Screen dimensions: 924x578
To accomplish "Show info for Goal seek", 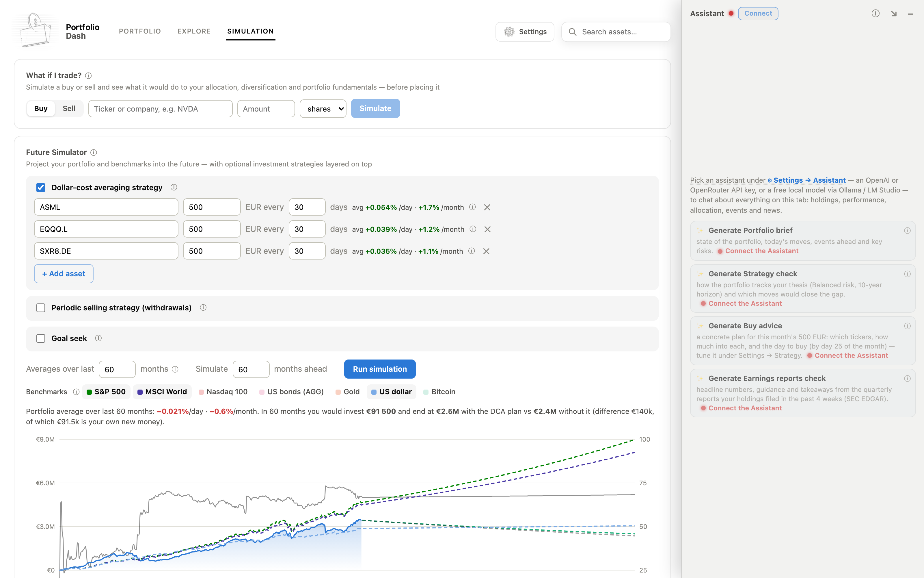I will point(98,338).
